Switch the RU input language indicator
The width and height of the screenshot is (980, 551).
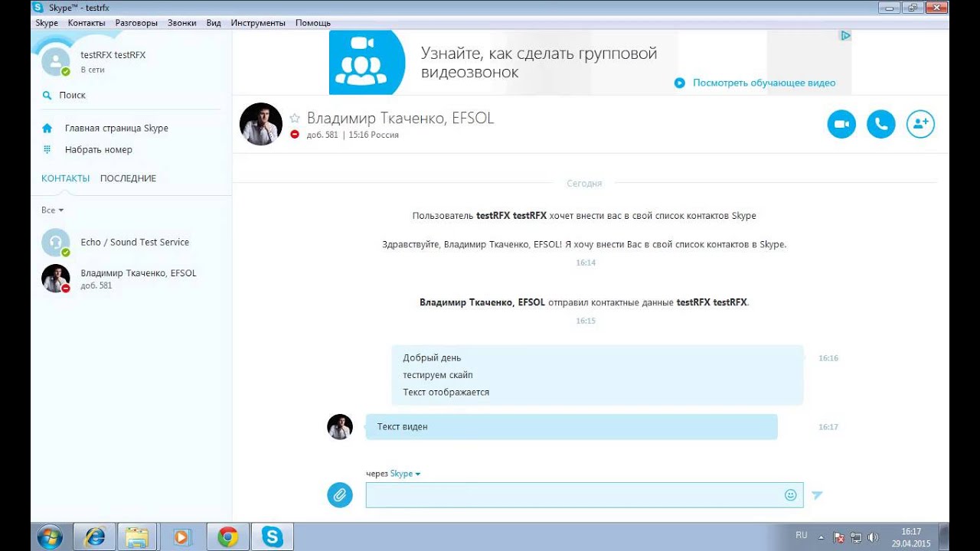coord(802,536)
